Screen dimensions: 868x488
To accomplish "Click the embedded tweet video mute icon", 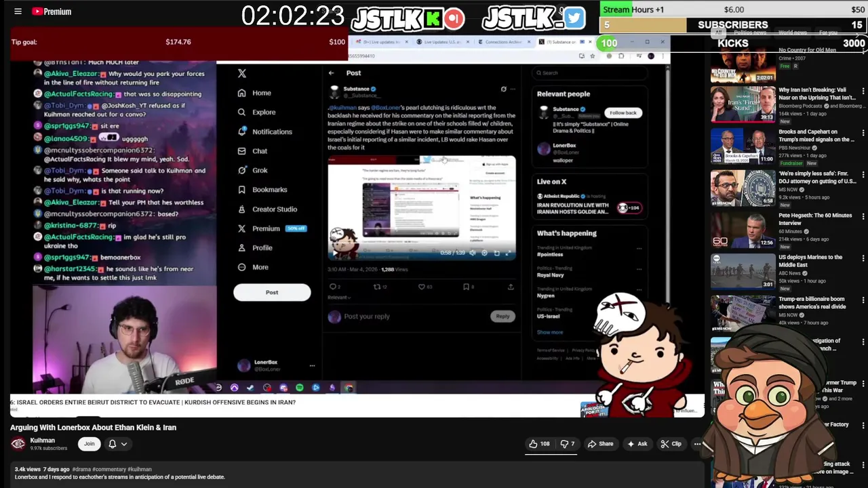I will pos(473,253).
